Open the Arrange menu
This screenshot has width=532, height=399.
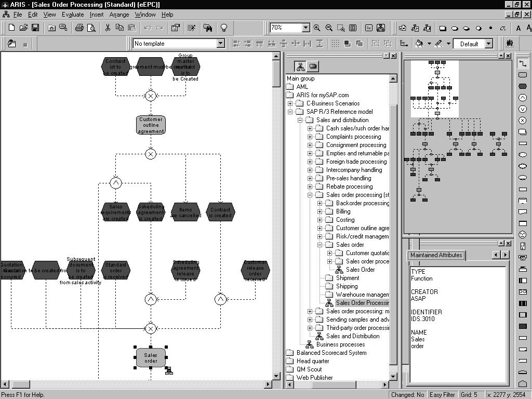pos(119,15)
